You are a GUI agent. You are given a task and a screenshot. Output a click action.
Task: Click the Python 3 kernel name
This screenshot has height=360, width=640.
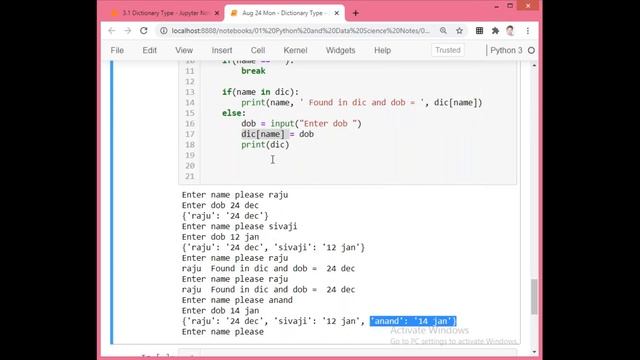[506, 50]
